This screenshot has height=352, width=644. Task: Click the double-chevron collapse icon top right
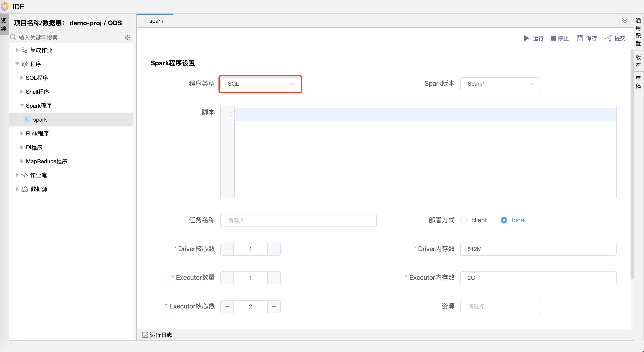(625, 21)
